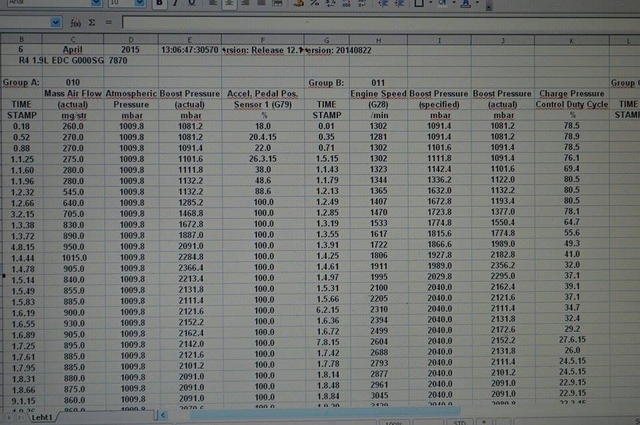Merge selected cells
Screen dimensions: 640x425
click(x=277, y=3)
